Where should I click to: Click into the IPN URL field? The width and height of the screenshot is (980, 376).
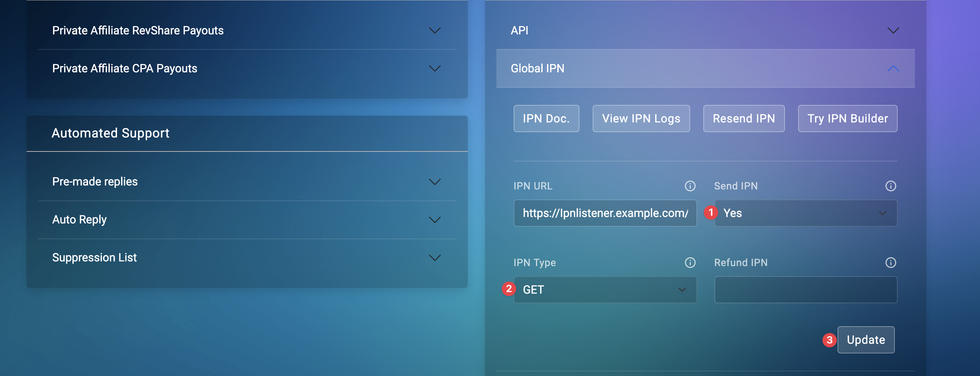point(605,213)
